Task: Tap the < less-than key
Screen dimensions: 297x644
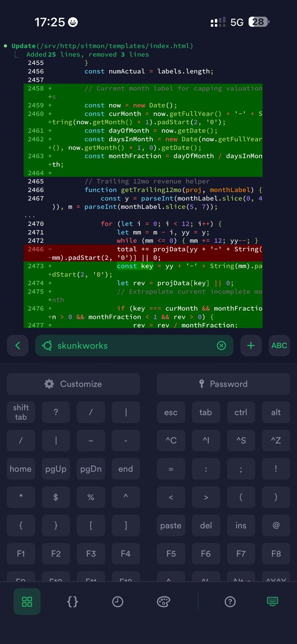Action: (171, 497)
